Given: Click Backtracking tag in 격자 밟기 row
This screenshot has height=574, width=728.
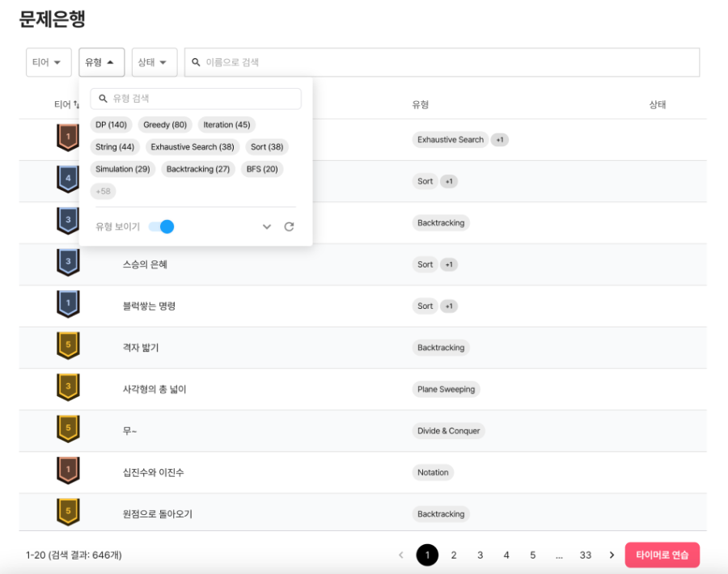Looking at the screenshot, I should pyautogui.click(x=441, y=348).
